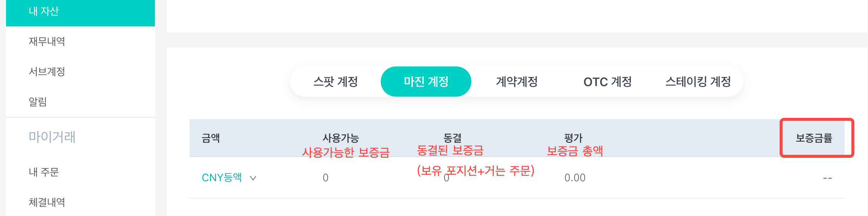Go to 체결내역 in the sidebar

click(47, 202)
